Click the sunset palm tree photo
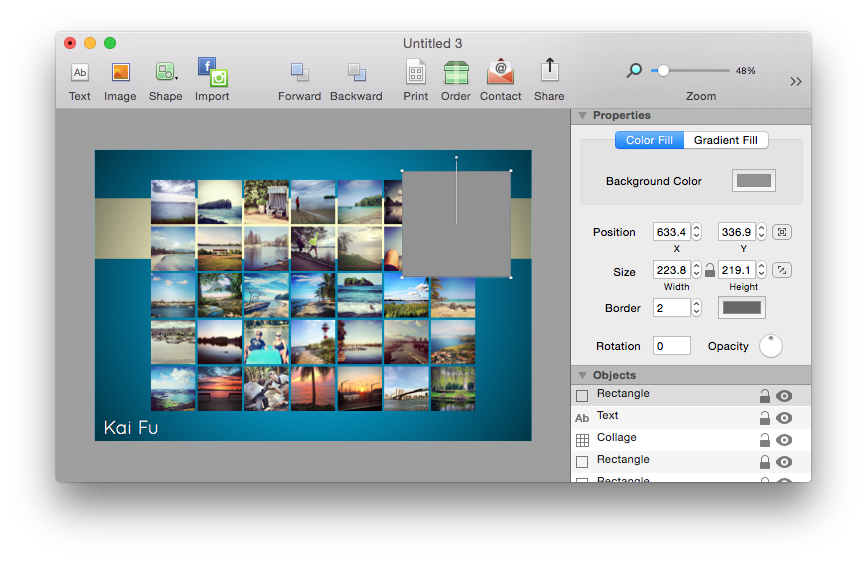 click(x=313, y=389)
